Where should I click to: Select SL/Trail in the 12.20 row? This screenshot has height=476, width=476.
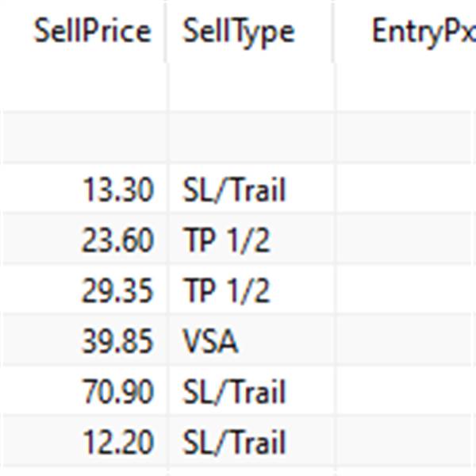pyautogui.click(x=233, y=443)
